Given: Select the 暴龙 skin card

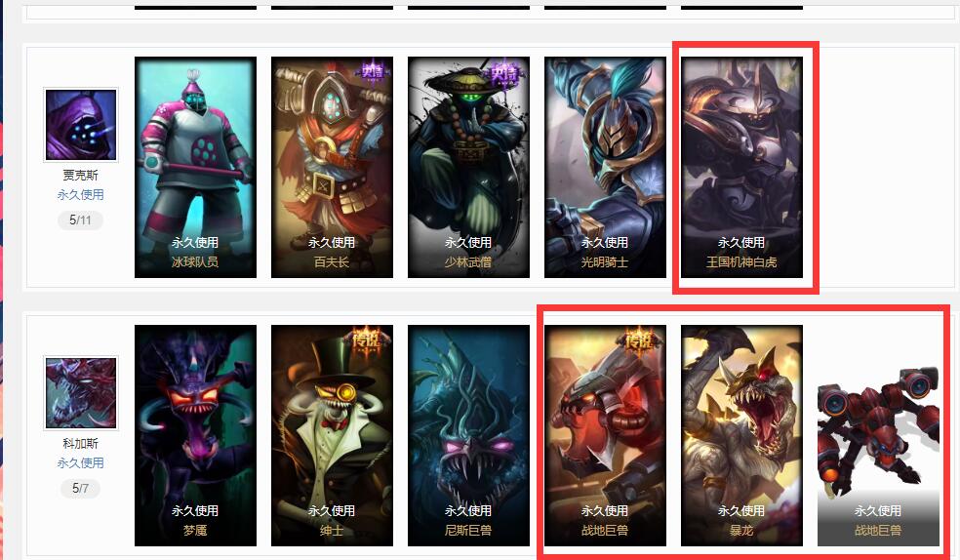Looking at the screenshot, I should [741, 435].
